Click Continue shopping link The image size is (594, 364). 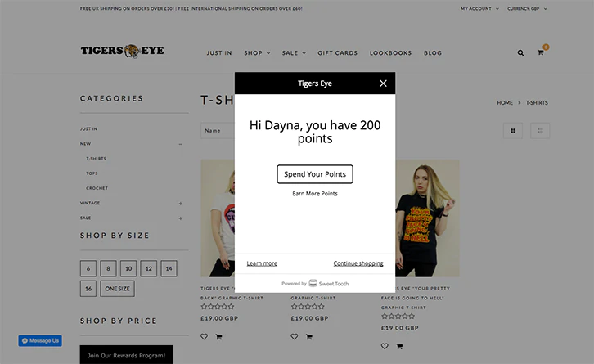tap(358, 263)
